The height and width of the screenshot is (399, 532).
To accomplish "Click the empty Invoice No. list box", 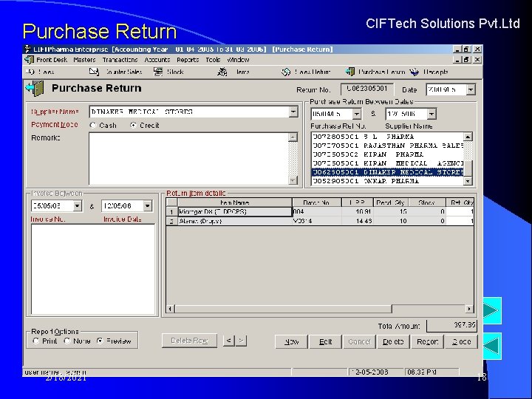I will [x=93, y=270].
